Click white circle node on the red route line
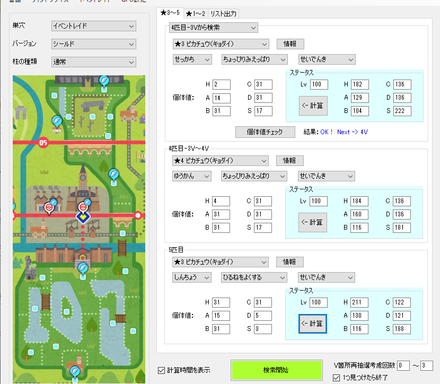440x384 pixels. [138, 216]
